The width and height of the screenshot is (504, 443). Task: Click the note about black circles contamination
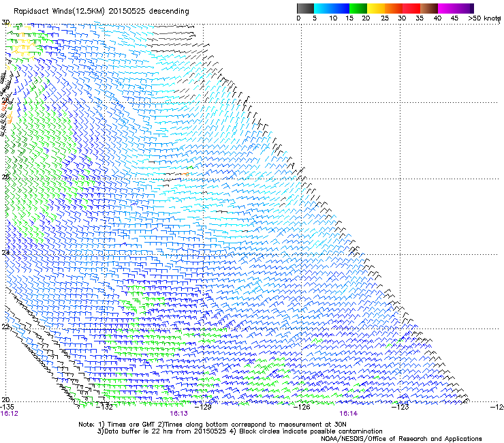(x=306, y=431)
